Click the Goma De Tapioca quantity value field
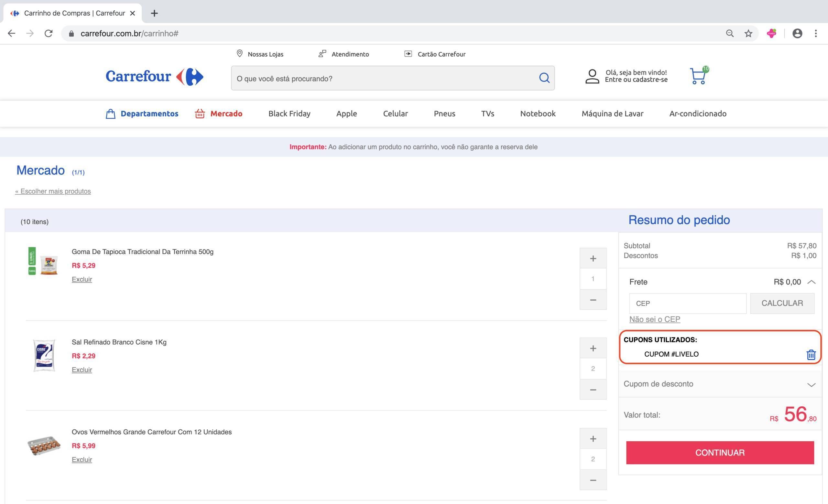This screenshot has width=828, height=504. tap(593, 279)
